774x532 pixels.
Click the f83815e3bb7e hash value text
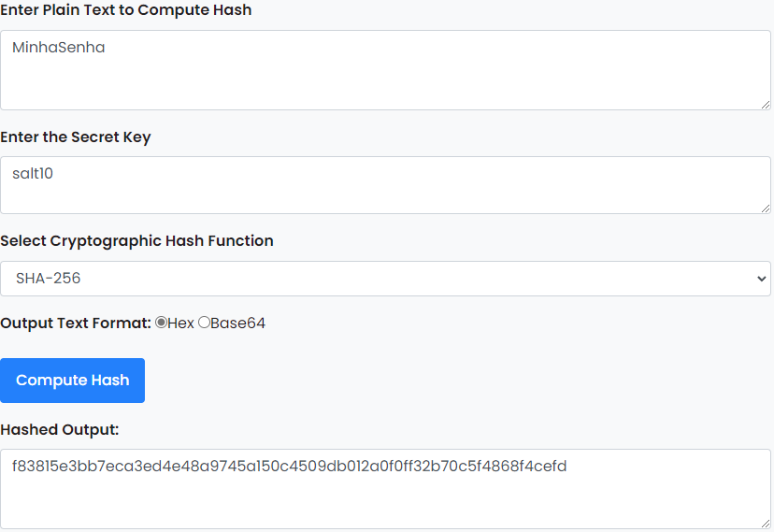(x=289, y=466)
